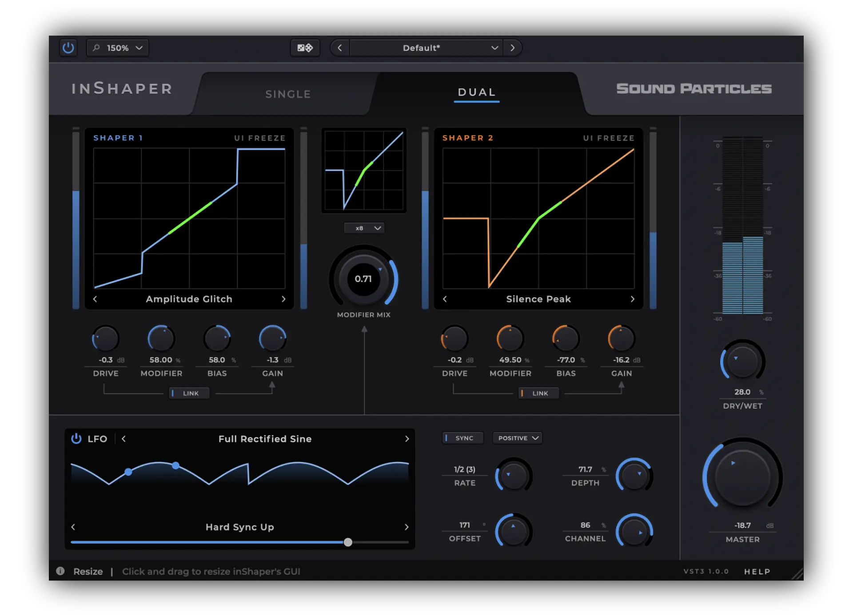Viewport: 853px width, 616px height.
Task: Click next LFO waveform arrow after Full Rectified Sine
Action: (407, 439)
